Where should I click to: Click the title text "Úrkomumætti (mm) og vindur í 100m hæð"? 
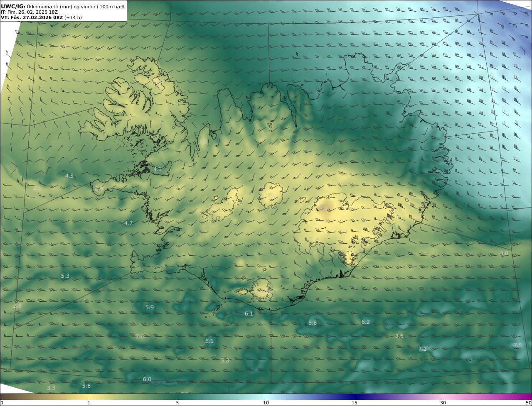[x=76, y=6]
